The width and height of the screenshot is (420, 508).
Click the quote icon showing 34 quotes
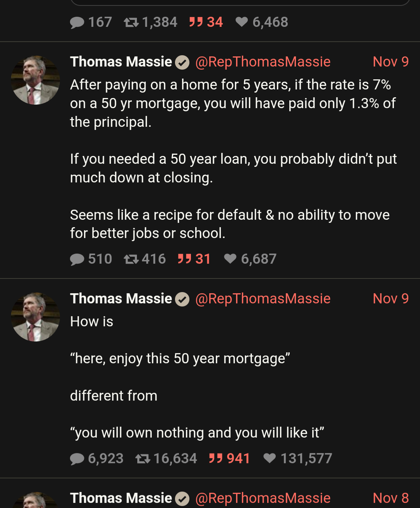point(196,22)
